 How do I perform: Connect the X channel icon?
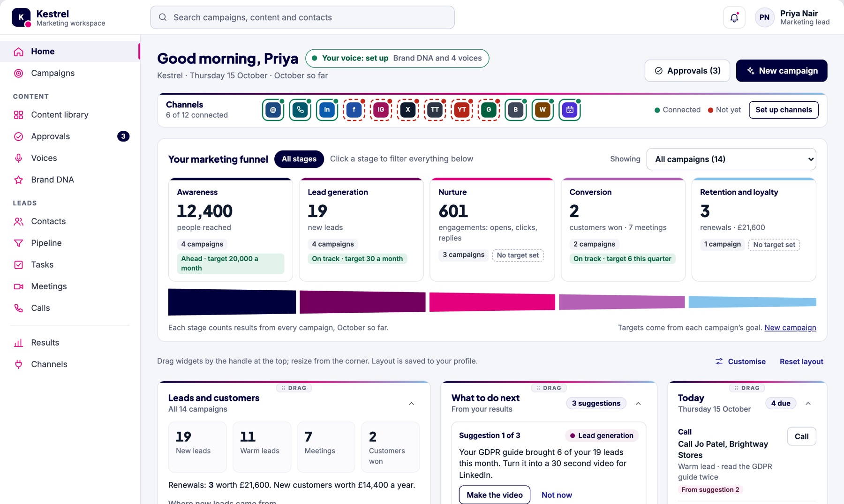pyautogui.click(x=408, y=110)
